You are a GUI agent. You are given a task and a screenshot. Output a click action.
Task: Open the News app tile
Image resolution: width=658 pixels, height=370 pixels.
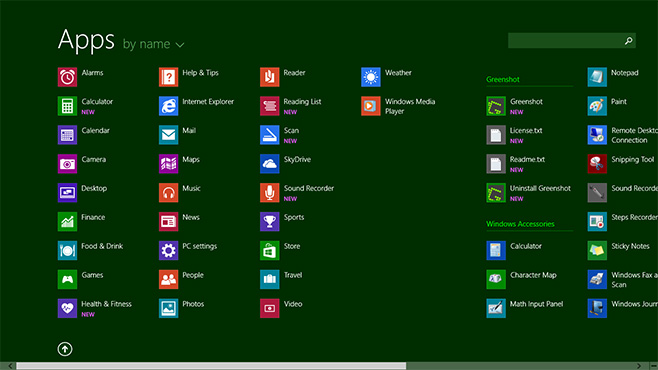(168, 222)
